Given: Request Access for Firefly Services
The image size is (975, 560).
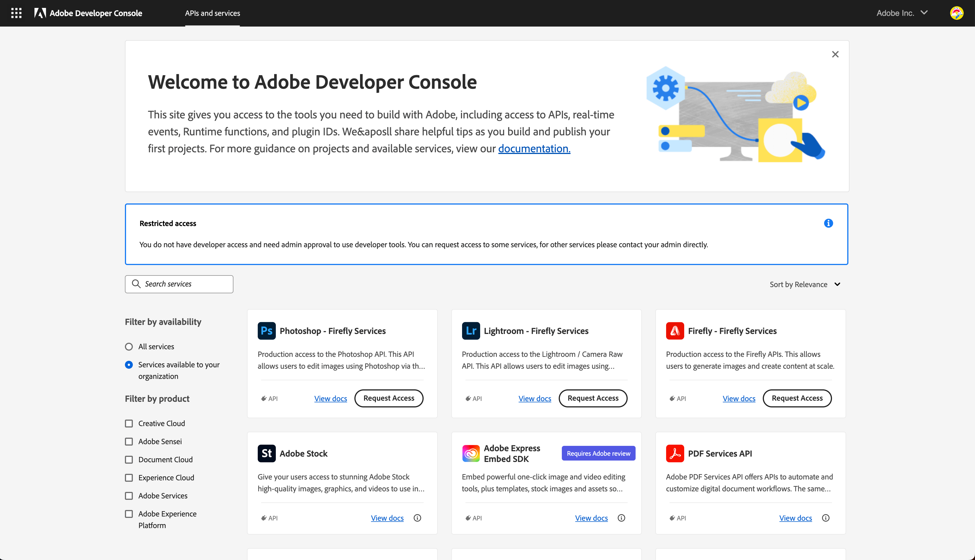Looking at the screenshot, I should [x=797, y=398].
